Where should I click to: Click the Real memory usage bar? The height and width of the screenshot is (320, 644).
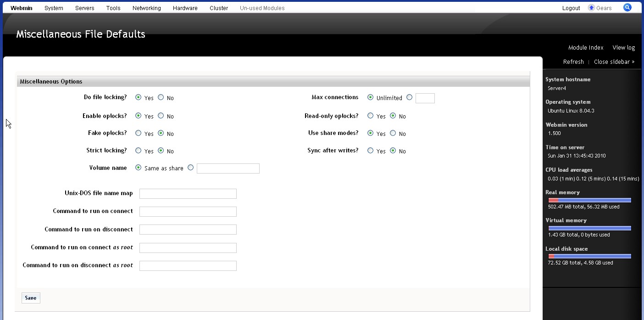[589, 200]
